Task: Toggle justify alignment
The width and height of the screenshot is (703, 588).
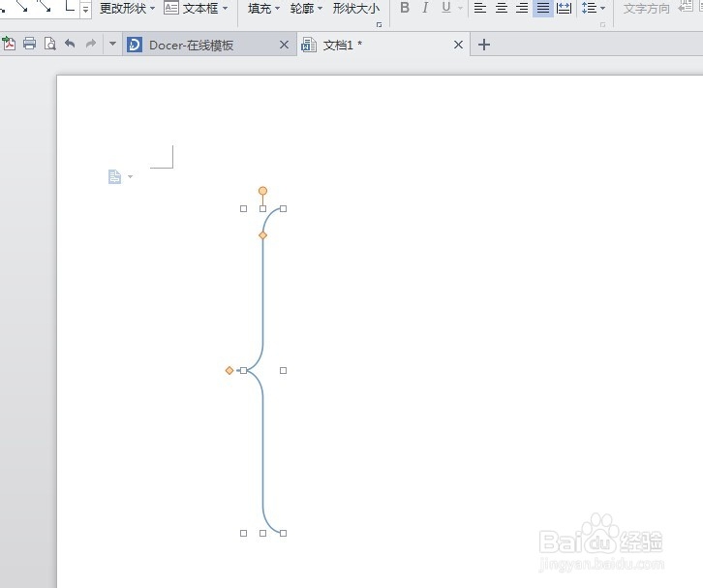Action: 543,8
